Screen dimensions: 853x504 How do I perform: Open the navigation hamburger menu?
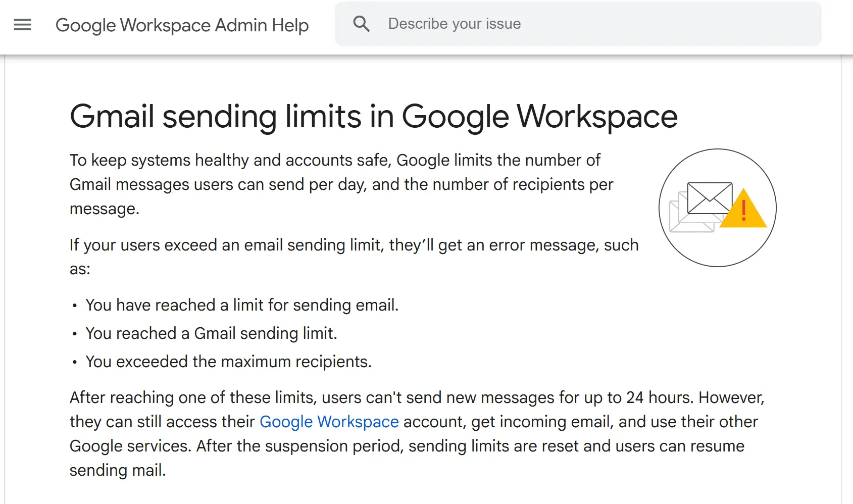(22, 24)
